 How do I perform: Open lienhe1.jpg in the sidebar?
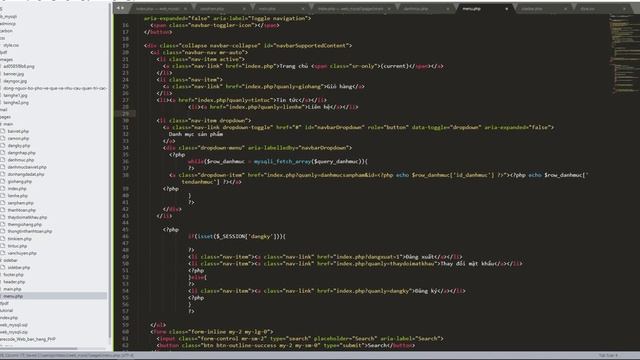(15, 96)
